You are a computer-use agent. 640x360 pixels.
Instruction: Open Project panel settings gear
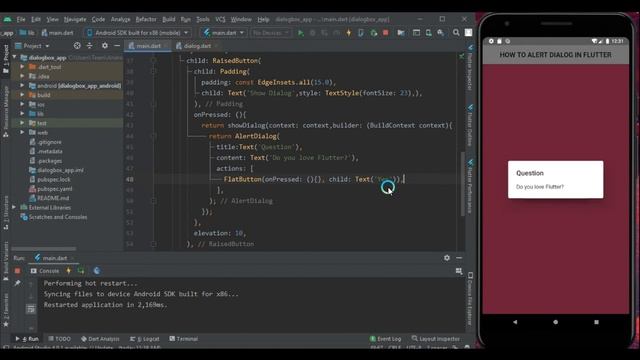(x=105, y=46)
